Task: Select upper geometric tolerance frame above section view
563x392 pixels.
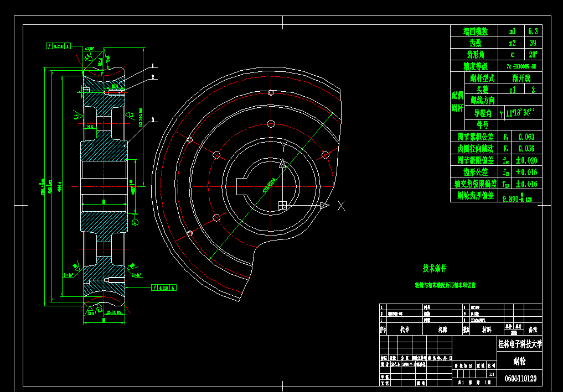Action: [58, 46]
